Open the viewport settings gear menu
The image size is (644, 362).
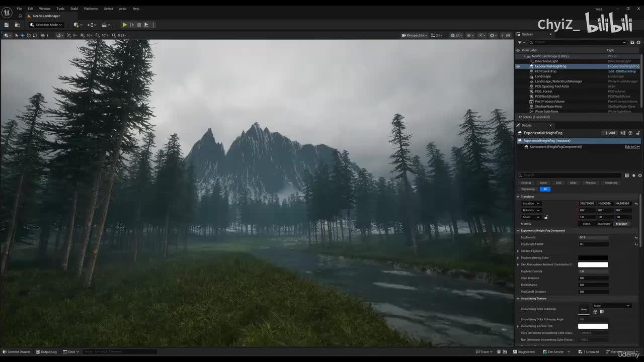click(x=493, y=35)
